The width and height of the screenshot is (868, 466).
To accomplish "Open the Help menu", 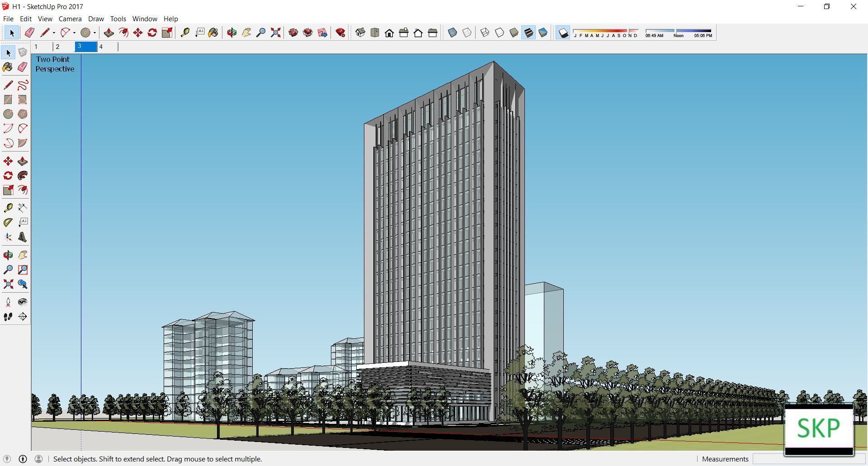I will [x=170, y=19].
